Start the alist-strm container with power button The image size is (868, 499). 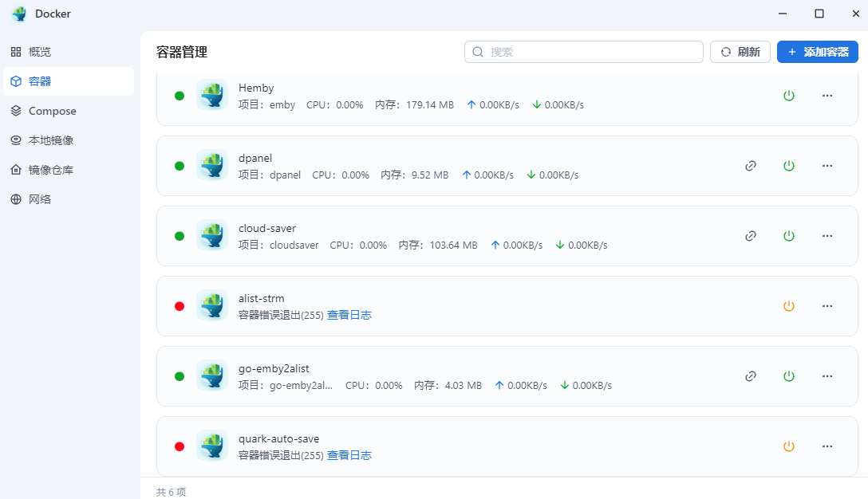pyautogui.click(x=789, y=306)
